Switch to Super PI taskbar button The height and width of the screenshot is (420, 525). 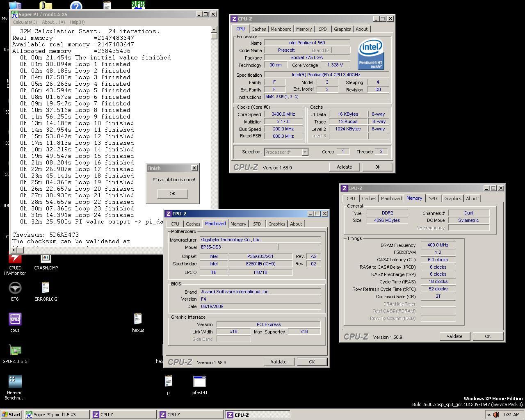(x=57, y=415)
